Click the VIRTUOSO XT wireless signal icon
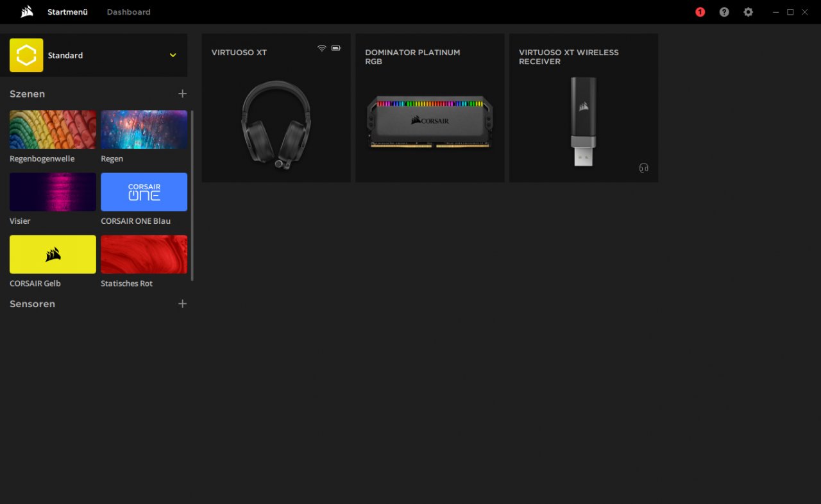The height and width of the screenshot is (504, 821). (321, 48)
